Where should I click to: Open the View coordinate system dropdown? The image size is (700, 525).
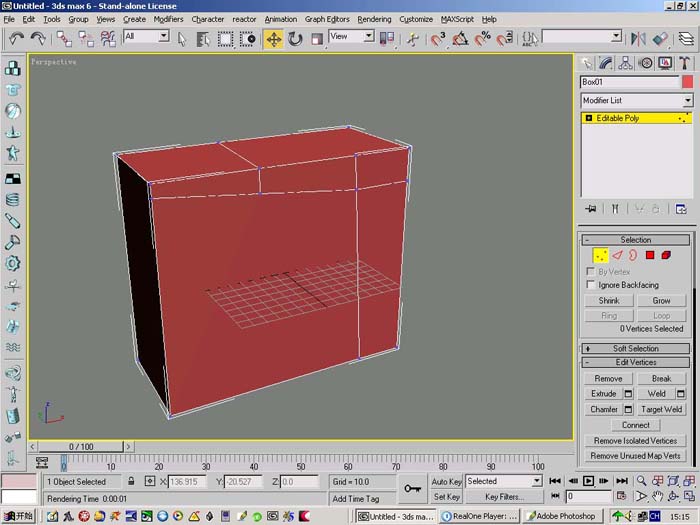tap(368, 36)
